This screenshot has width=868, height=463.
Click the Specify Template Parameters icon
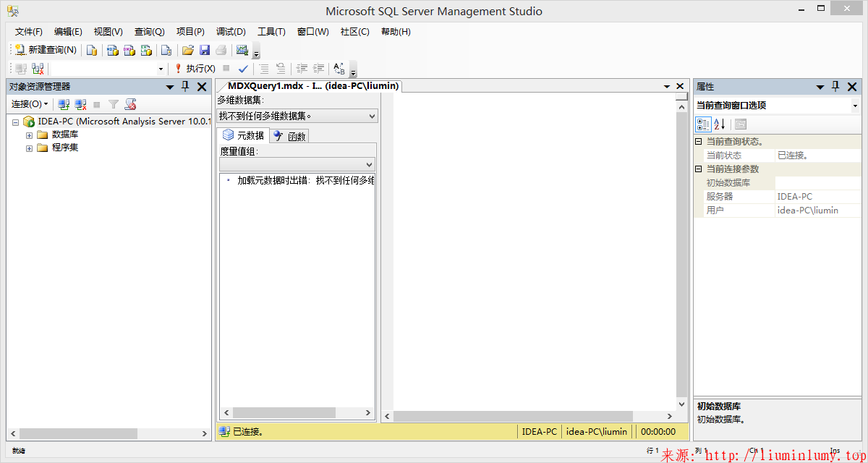click(x=339, y=69)
